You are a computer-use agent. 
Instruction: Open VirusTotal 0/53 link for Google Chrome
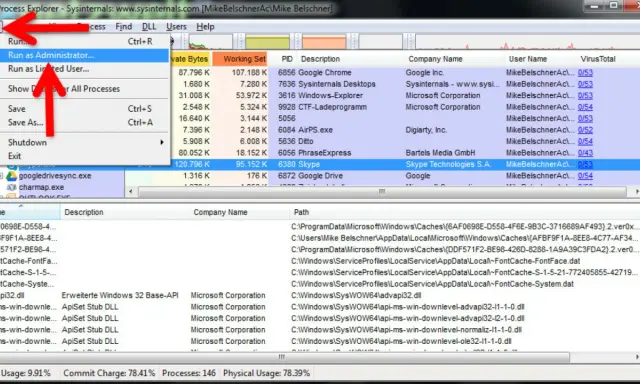pos(585,73)
